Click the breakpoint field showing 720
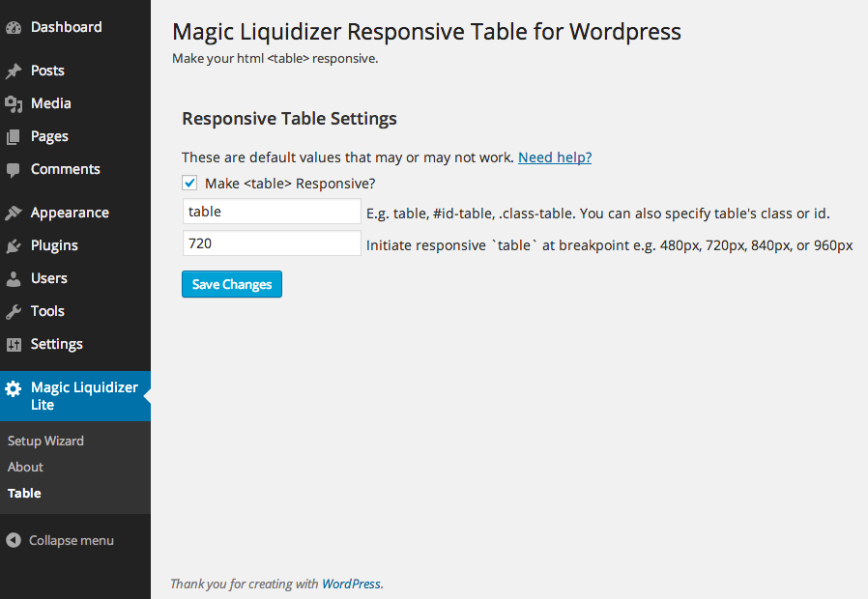This screenshot has height=599, width=868. pos(272,243)
